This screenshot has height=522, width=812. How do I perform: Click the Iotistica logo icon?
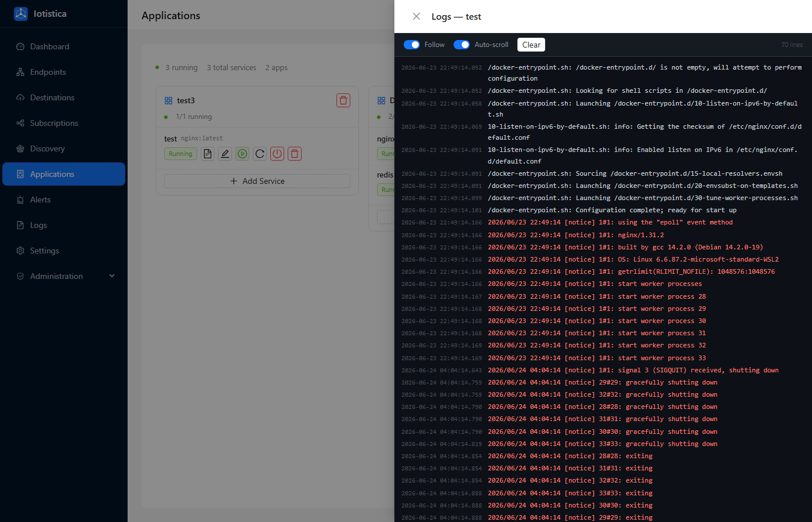point(21,14)
